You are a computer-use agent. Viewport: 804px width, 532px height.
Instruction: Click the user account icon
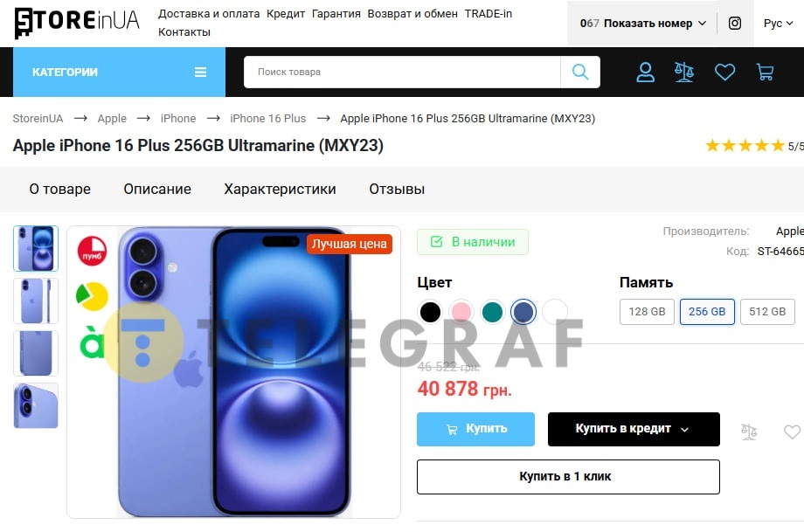point(645,73)
